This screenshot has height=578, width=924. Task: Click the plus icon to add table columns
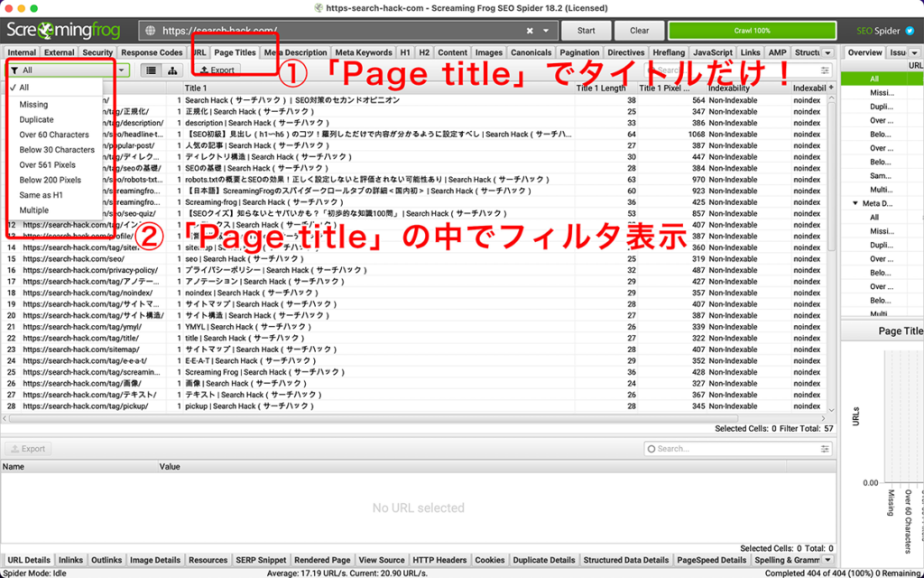coord(831,88)
